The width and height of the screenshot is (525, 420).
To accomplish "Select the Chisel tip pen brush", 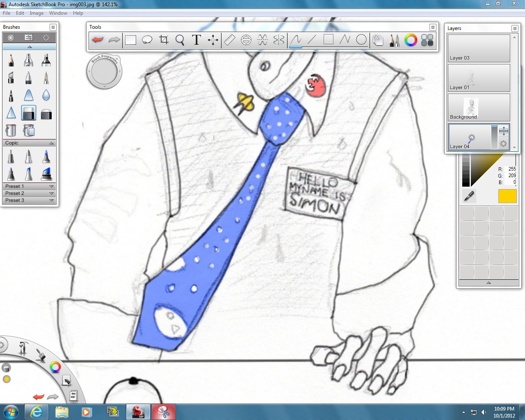I will (x=11, y=77).
